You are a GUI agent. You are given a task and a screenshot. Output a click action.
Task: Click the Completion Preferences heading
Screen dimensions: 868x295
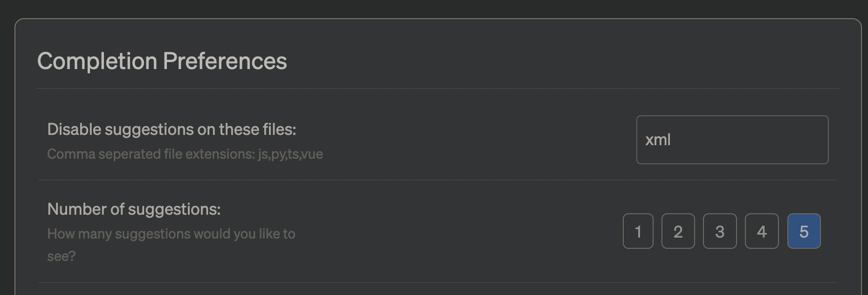pyautogui.click(x=163, y=60)
